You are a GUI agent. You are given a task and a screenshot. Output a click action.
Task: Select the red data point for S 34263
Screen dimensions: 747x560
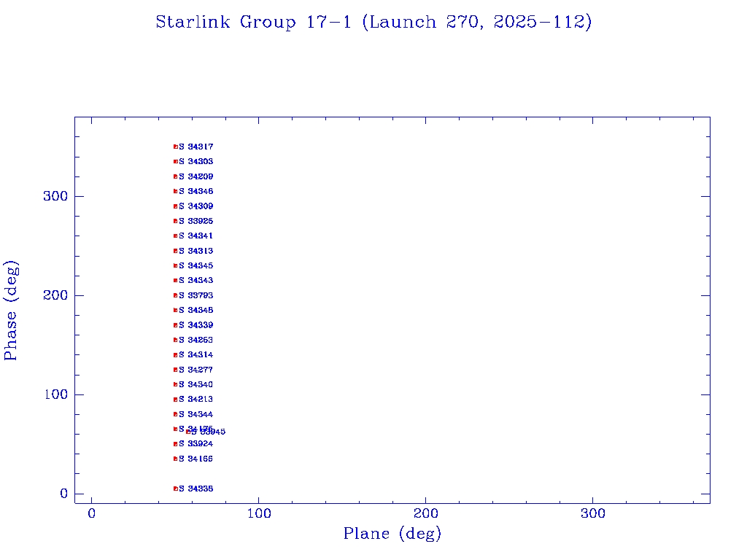(x=175, y=340)
